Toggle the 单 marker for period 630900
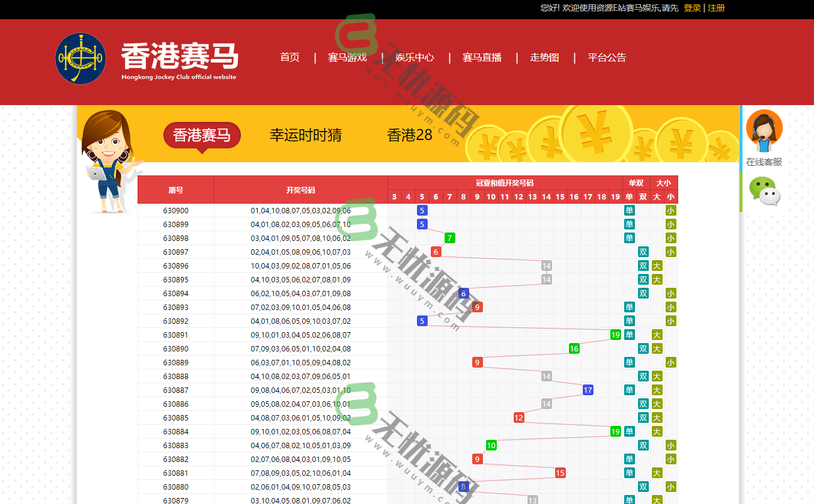This screenshot has height=504, width=814. pos(629,210)
